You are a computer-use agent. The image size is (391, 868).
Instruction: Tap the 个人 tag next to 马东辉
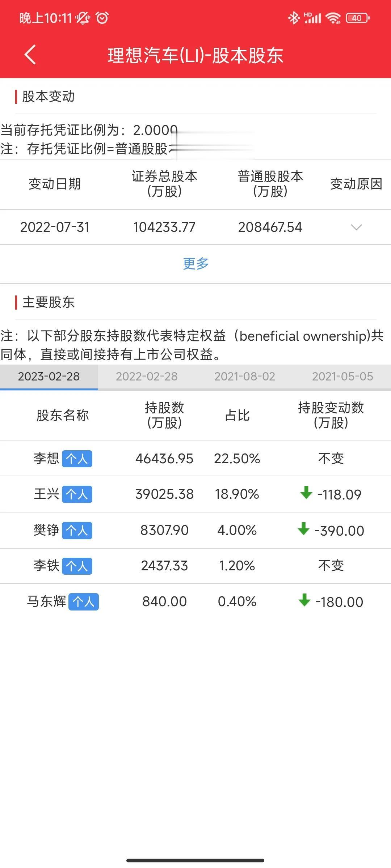pos(83,601)
